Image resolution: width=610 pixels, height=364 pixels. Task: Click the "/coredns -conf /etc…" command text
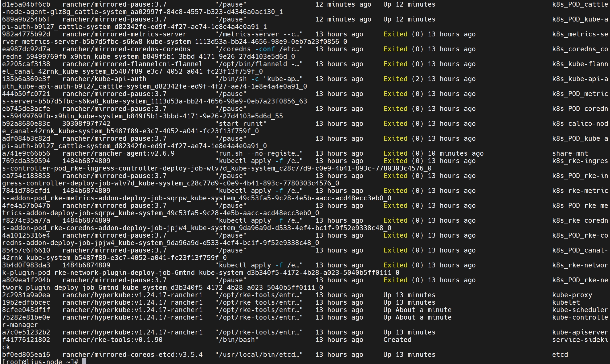[x=259, y=49]
